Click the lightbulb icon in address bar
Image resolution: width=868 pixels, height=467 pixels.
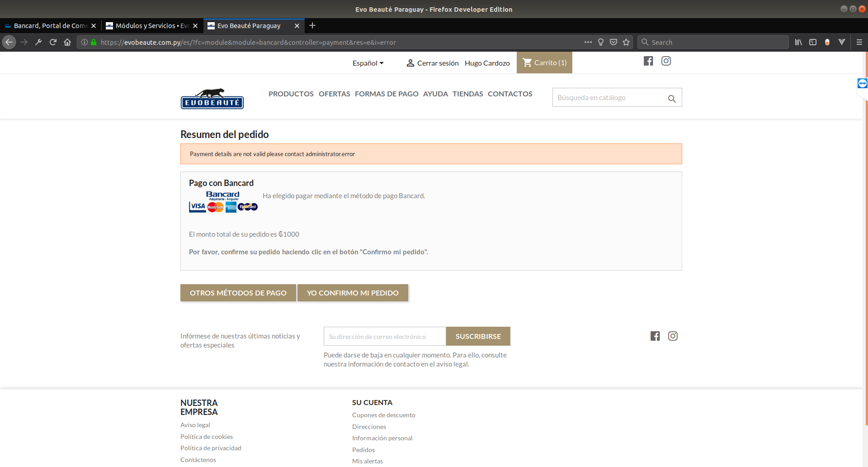pyautogui.click(x=601, y=42)
